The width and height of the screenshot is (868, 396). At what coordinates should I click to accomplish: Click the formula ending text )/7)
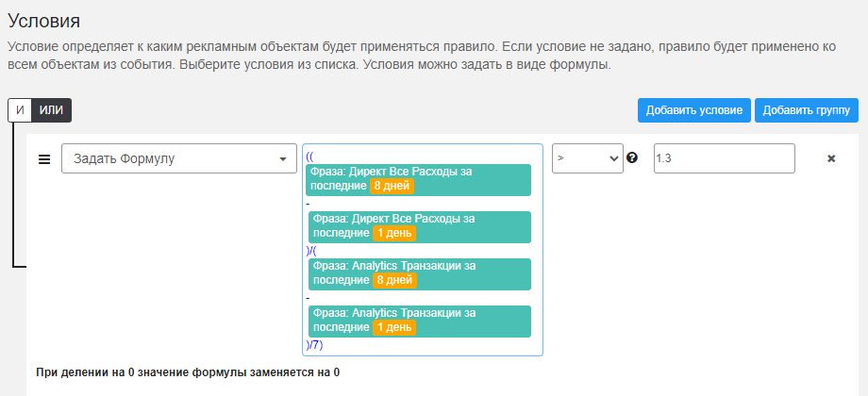(314, 346)
